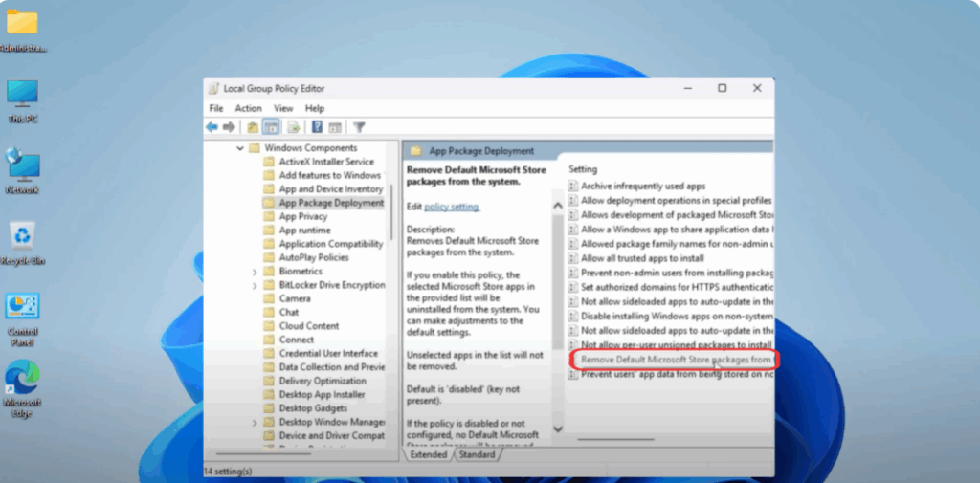Collapse the Windows Components tree node
Viewport: 980px width, 483px height.
click(x=239, y=148)
